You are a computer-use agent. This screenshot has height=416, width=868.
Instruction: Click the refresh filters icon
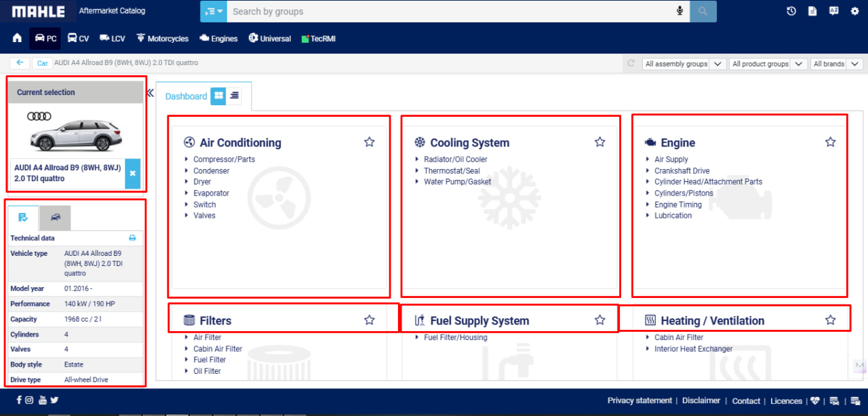coord(631,64)
